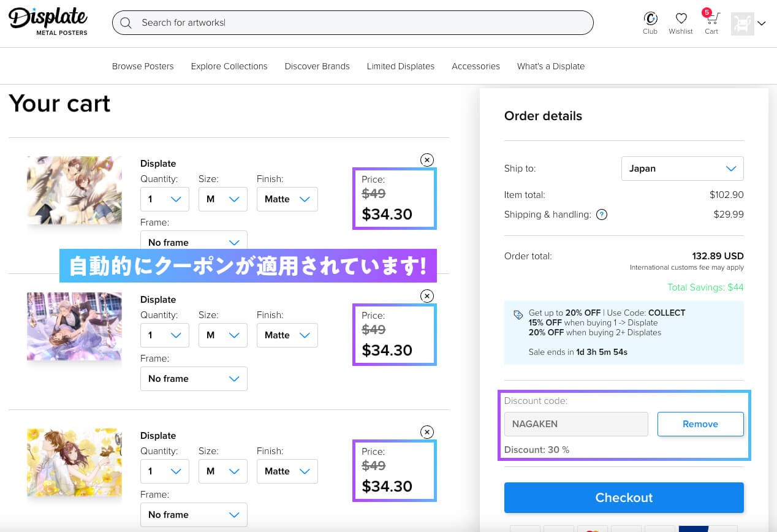Remove the first cart item
The height and width of the screenshot is (532, 777).
pos(427,159)
